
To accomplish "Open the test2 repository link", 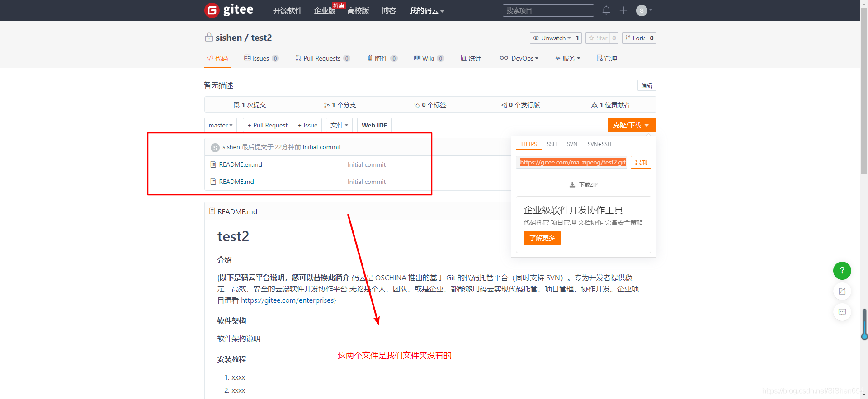I will coord(261,38).
